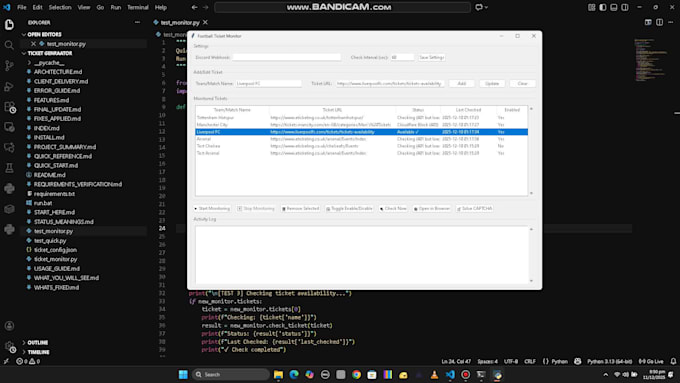Open the Windows Start menu
The image size is (680, 383).
(183, 375)
